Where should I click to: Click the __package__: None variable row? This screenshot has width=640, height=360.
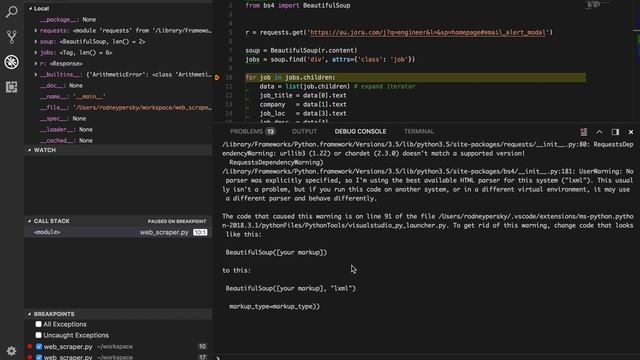tap(118, 20)
